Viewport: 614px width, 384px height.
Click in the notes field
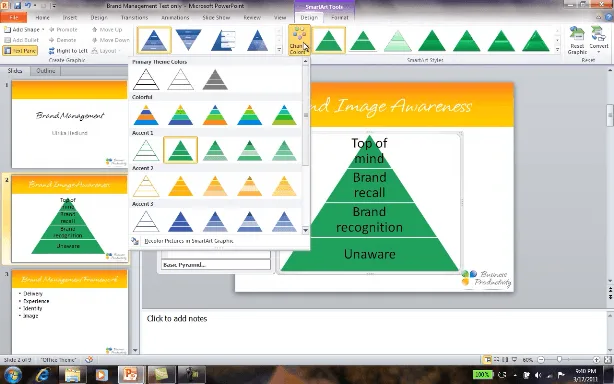coord(374,331)
